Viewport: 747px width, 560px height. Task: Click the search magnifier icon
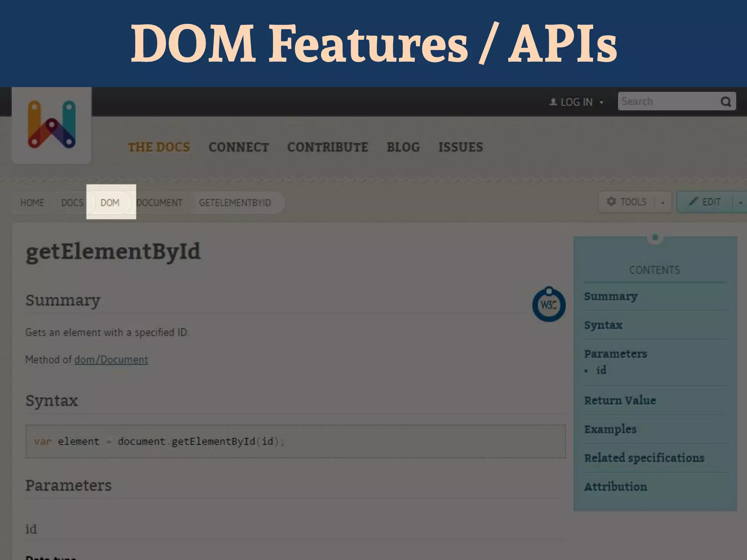click(x=725, y=102)
